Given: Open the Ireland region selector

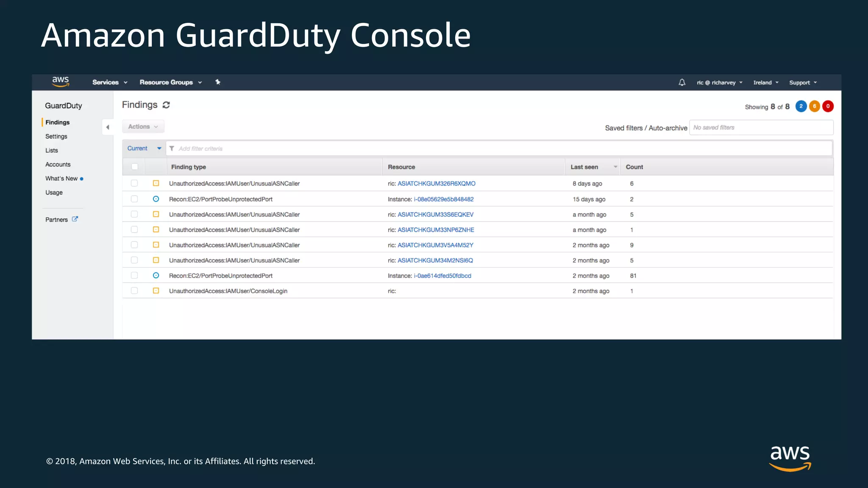Looking at the screenshot, I should [766, 83].
